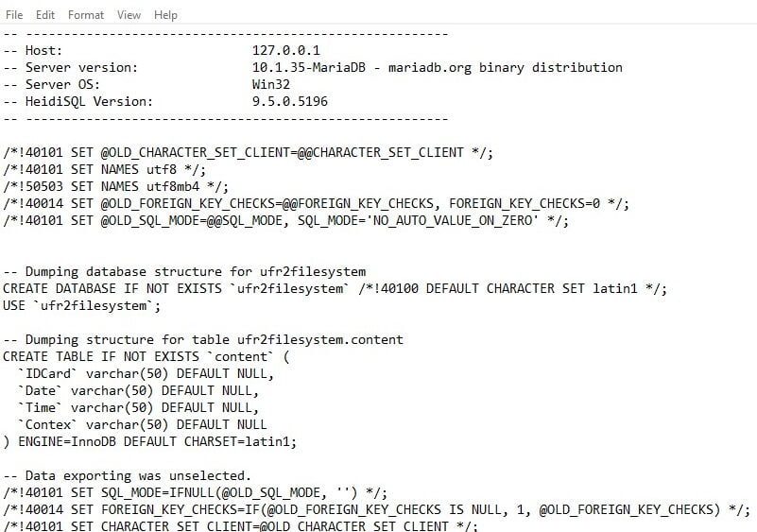Viewport: 757px width, 532px height.
Task: Open the View menu
Action: (129, 15)
